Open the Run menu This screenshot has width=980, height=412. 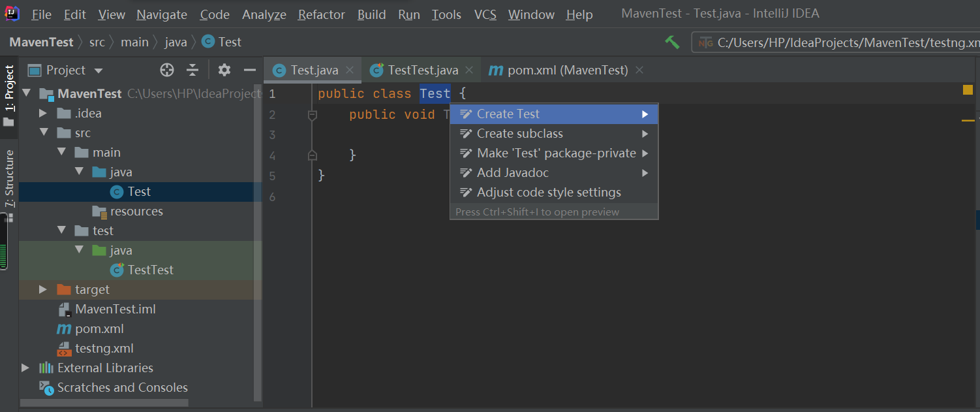coord(409,14)
